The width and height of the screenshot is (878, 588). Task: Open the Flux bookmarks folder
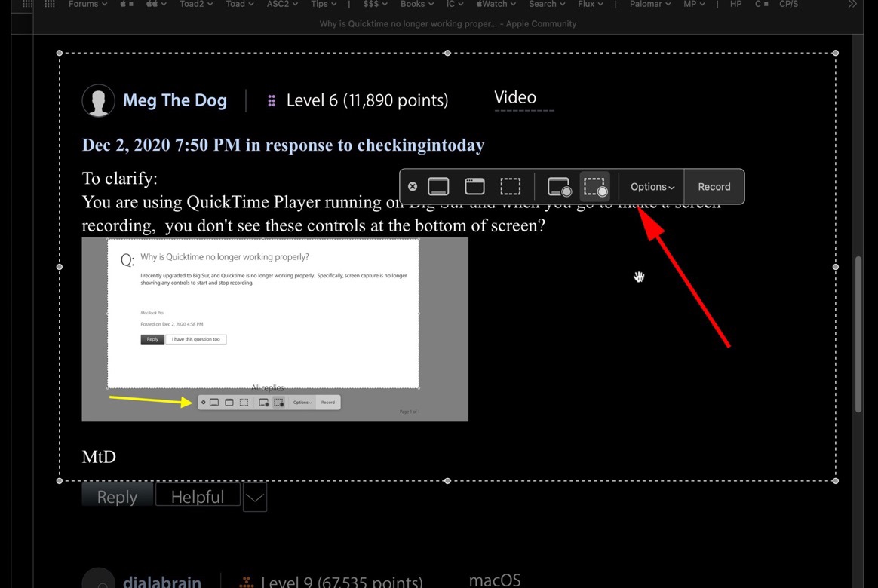[591, 4]
